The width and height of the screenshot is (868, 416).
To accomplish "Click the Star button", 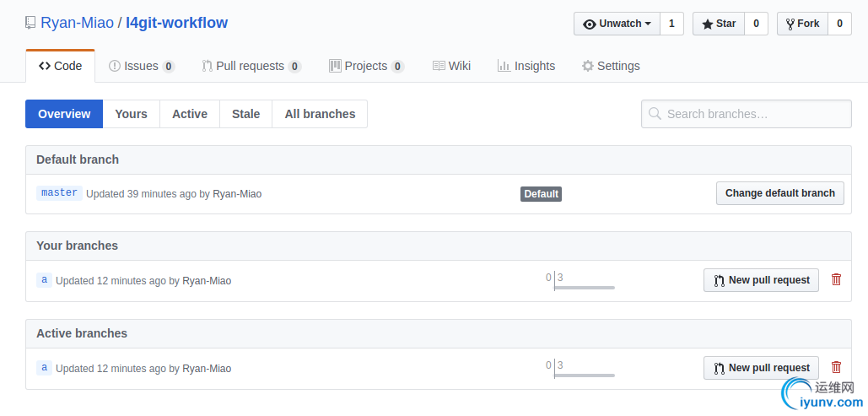I will [718, 24].
